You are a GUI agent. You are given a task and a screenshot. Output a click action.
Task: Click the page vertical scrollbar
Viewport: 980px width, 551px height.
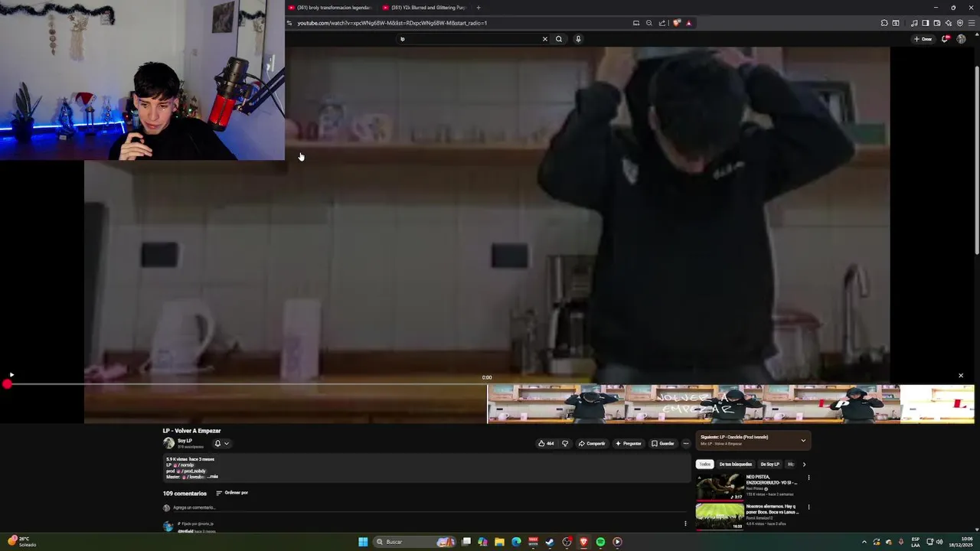976,159
